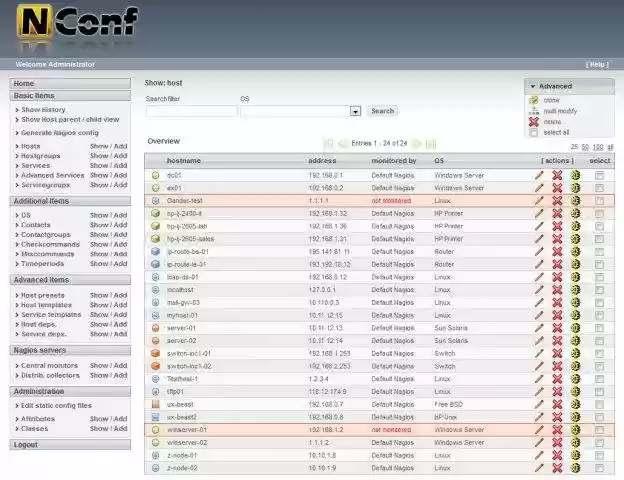Show 50 entries per page

point(585,147)
